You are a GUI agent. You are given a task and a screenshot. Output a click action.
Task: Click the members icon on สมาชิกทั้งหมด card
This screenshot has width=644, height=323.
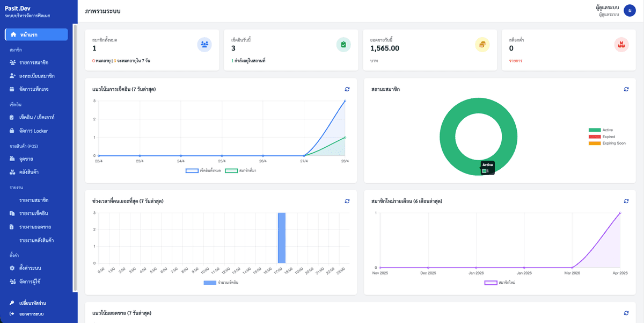(x=204, y=45)
